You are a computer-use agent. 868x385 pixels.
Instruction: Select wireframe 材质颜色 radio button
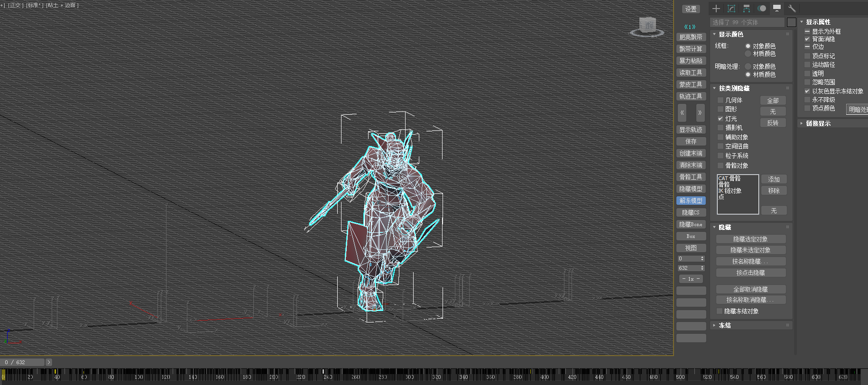[x=748, y=54]
